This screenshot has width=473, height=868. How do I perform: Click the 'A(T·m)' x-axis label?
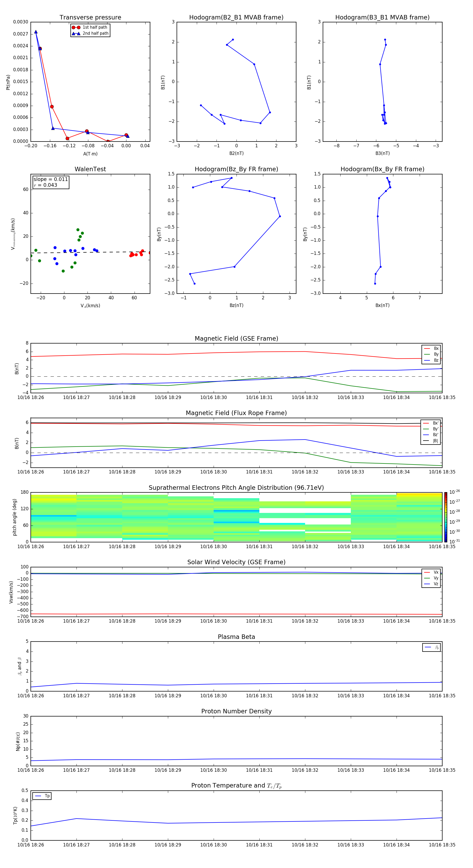pyautogui.click(x=90, y=154)
